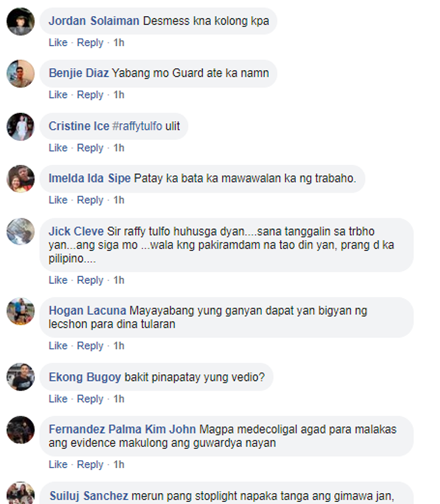Screen dimensions: 440x504
Task: Reply to Benjie Diaz's comment
Action: (x=90, y=95)
